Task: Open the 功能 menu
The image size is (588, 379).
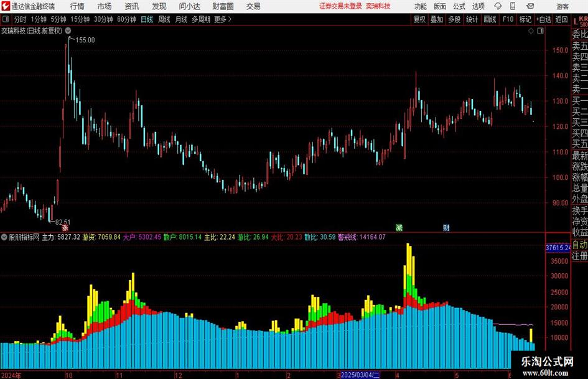Action: [421, 6]
